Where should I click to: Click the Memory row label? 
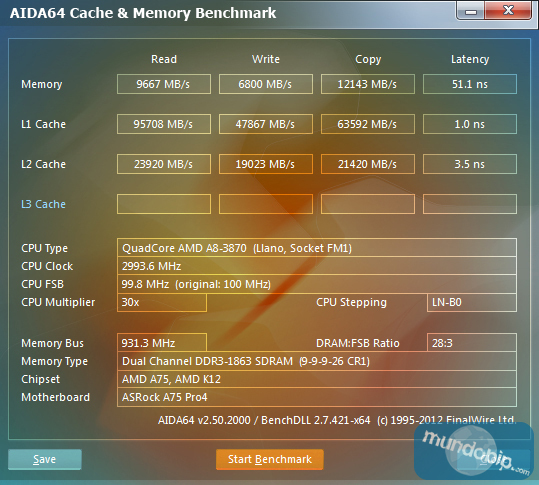(x=42, y=85)
